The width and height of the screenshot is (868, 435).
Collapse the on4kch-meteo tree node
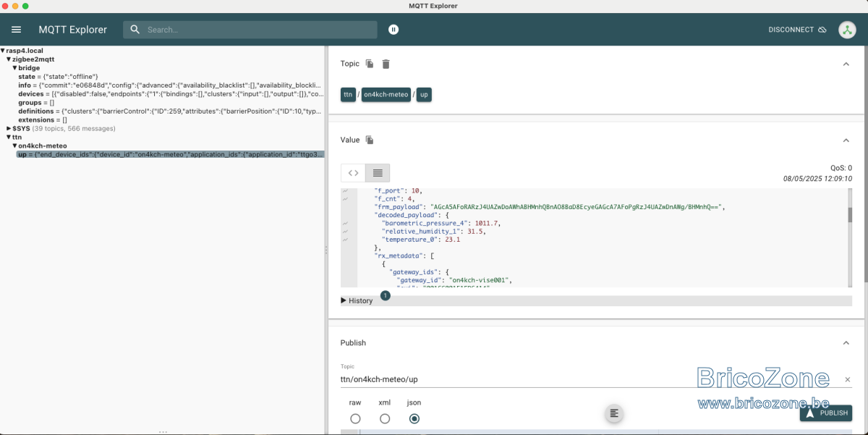[14, 145]
